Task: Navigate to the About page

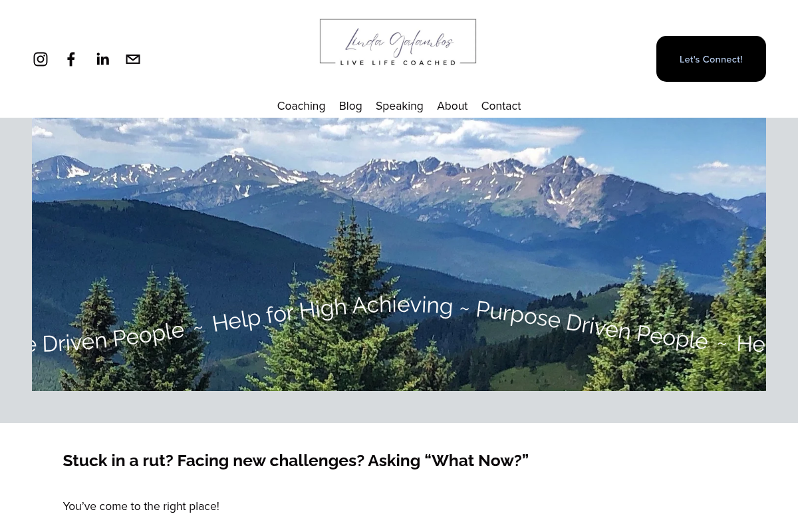Action: tap(452, 106)
